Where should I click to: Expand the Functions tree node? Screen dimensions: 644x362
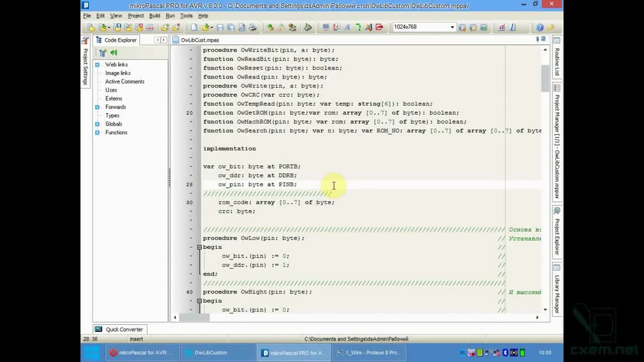(x=97, y=132)
